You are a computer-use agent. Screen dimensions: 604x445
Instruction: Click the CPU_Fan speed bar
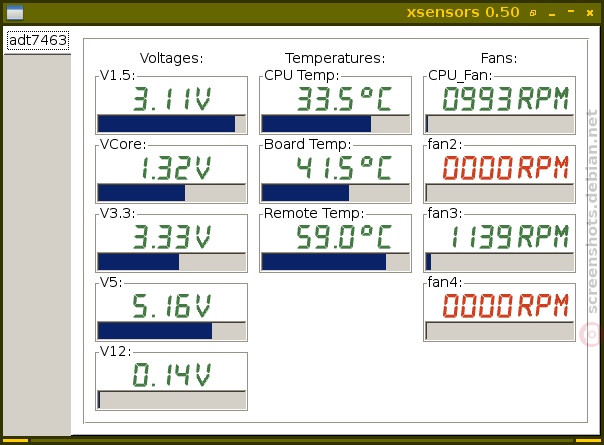coord(500,124)
